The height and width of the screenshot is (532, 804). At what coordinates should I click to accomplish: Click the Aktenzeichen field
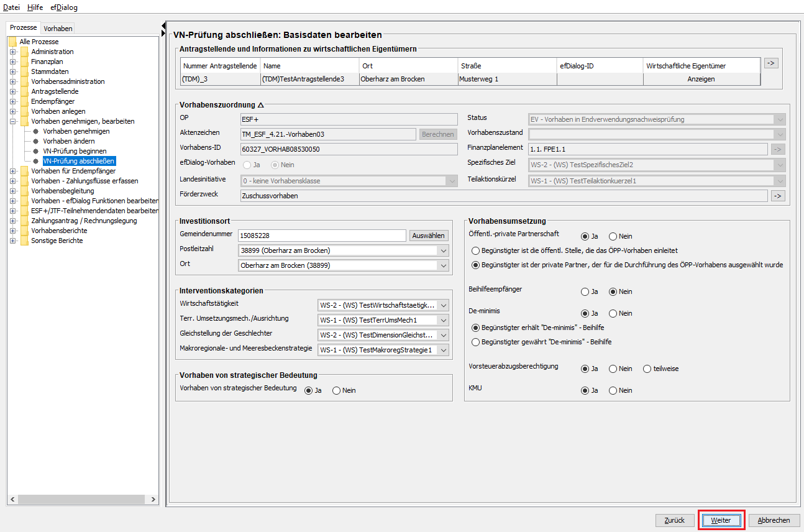click(x=328, y=134)
